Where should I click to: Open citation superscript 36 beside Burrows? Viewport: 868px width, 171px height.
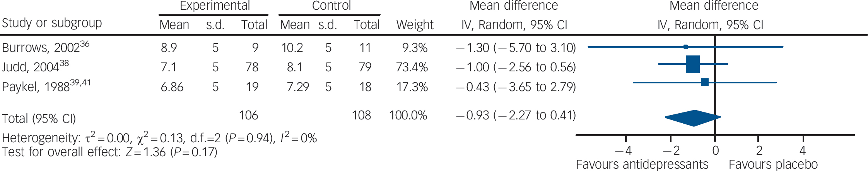tap(85, 44)
